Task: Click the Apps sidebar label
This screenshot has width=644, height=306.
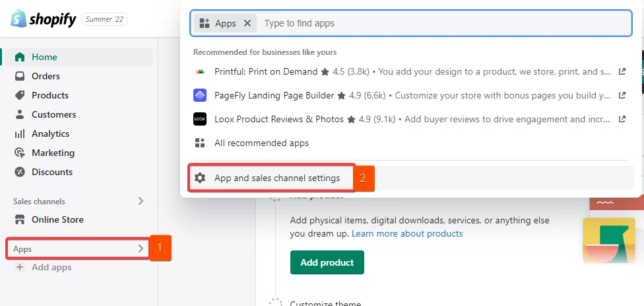Action: 22,249
